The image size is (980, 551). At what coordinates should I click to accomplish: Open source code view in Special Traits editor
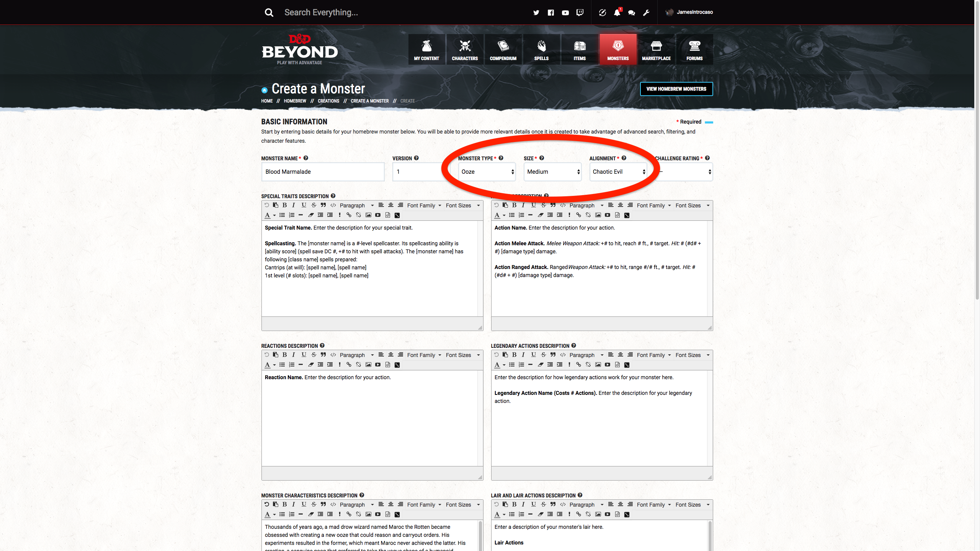pyautogui.click(x=333, y=205)
